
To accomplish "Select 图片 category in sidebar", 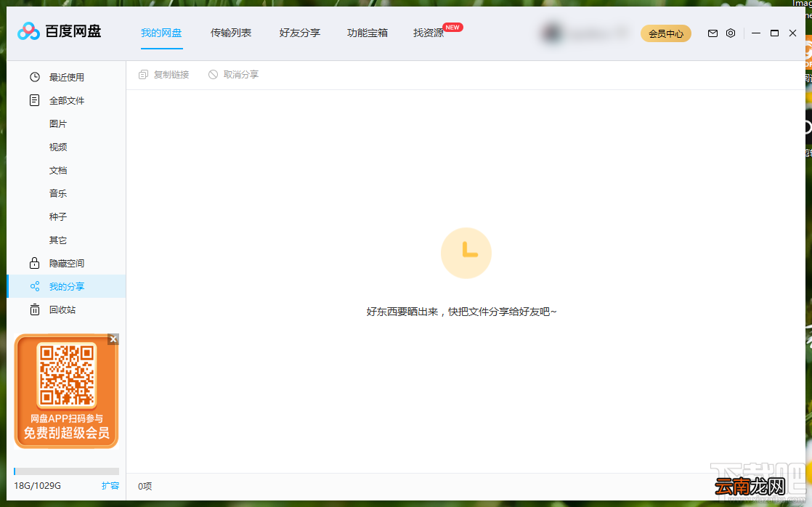I will click(x=58, y=123).
